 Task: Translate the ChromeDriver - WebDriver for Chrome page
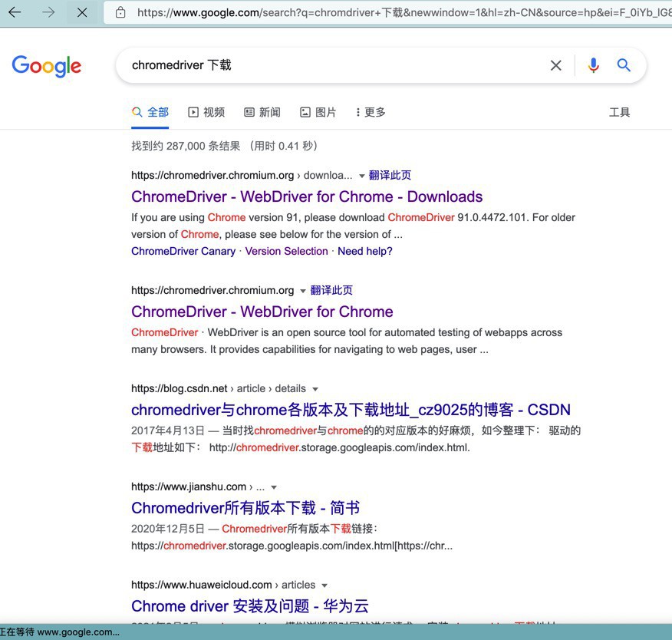331,290
